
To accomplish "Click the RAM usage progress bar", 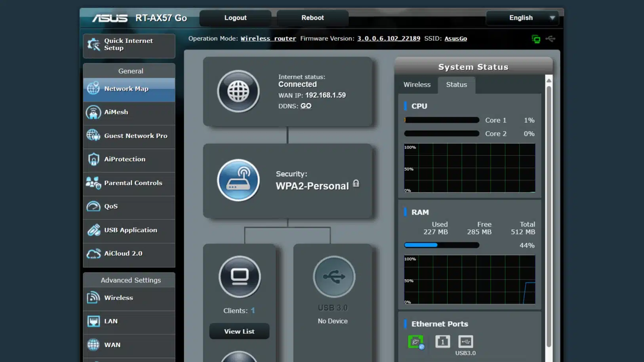I will point(442,245).
